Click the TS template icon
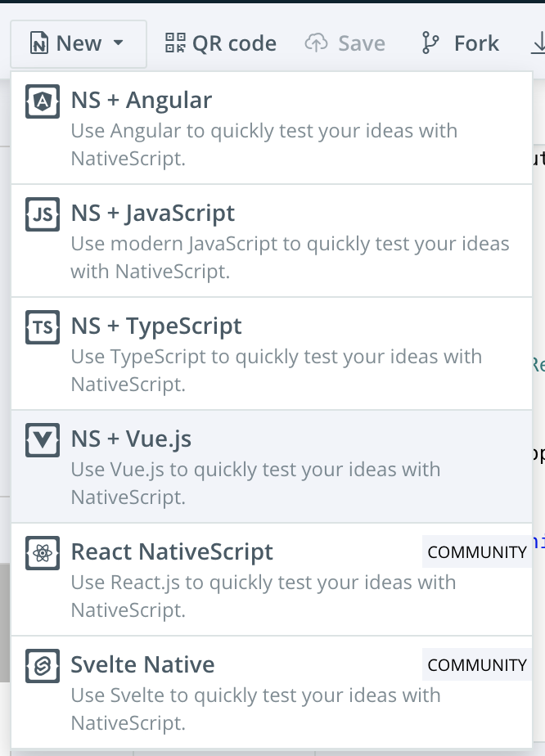The height and width of the screenshot is (756, 545). 43,327
